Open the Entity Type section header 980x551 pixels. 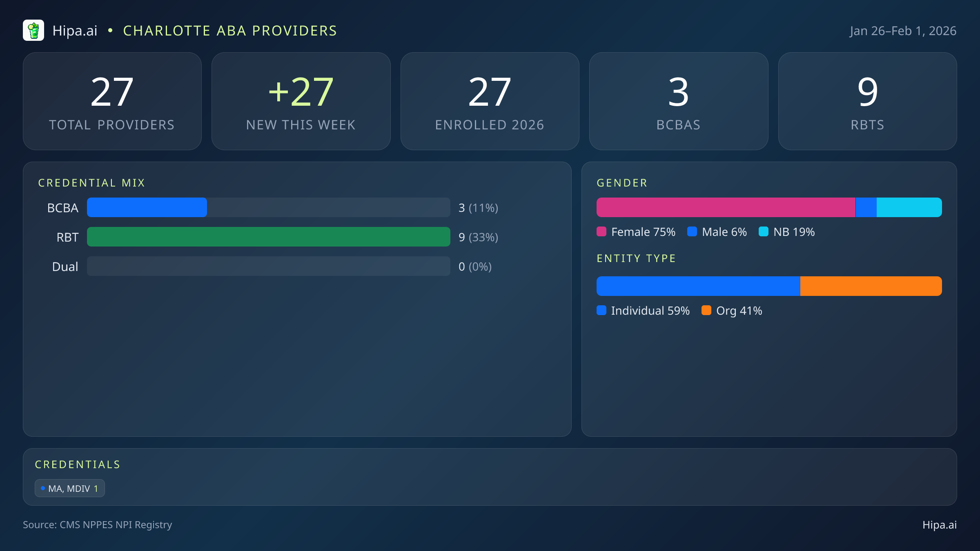(636, 258)
